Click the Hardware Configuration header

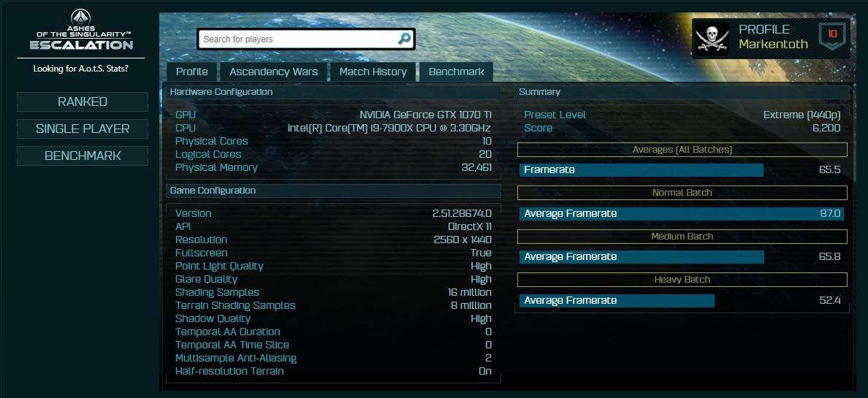point(333,92)
